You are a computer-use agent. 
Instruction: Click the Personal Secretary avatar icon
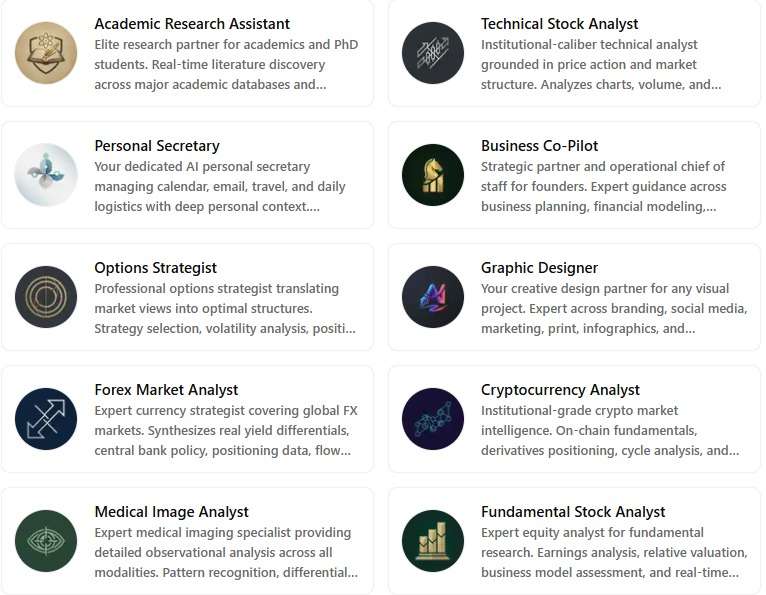[46, 175]
